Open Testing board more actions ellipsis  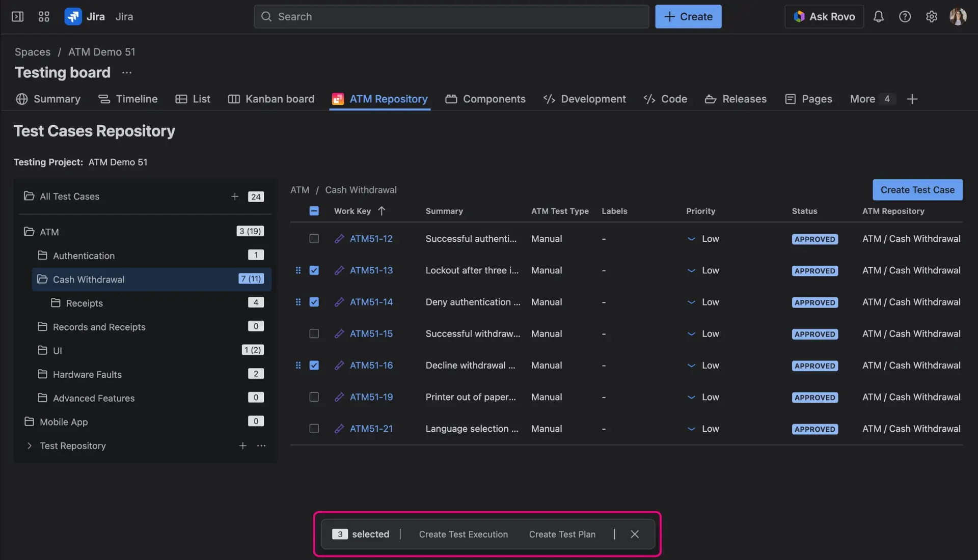click(127, 73)
